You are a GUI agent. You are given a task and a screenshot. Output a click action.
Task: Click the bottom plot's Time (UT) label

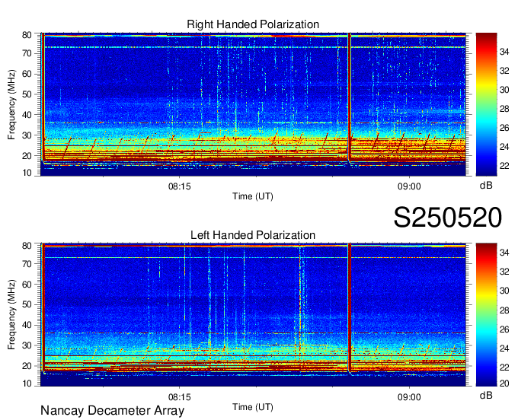pyautogui.click(x=253, y=407)
